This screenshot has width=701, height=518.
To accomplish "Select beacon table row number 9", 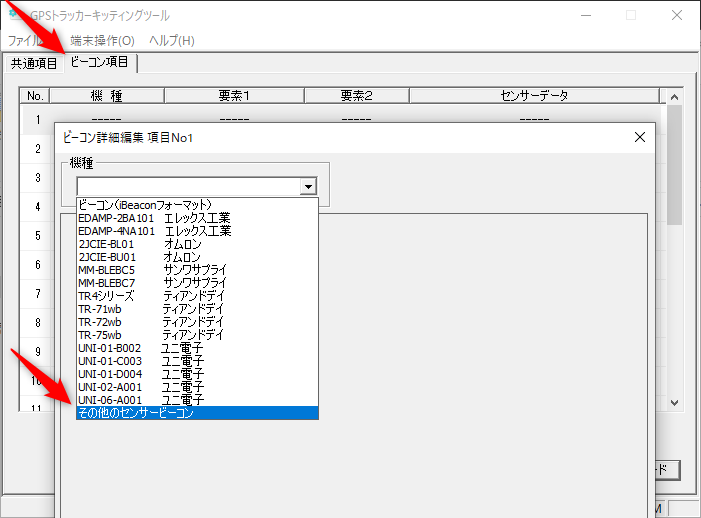I will (38, 352).
